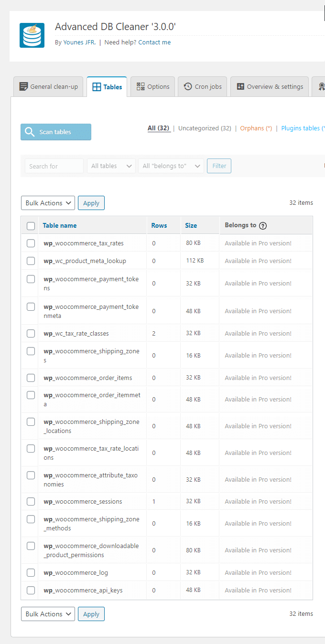Click wp_woocommerce_order_itemmeta table name
325x644 pixels.
[92, 400]
